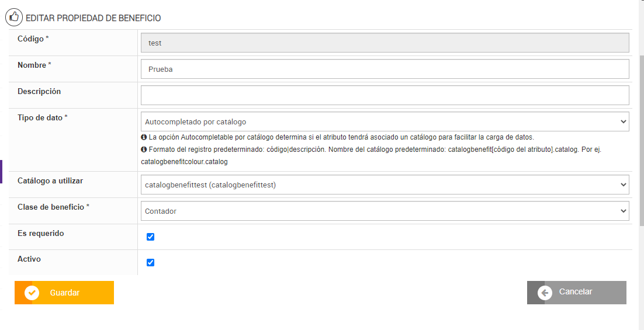
Task: Open the Tipo de dato dropdown
Action: click(x=385, y=122)
